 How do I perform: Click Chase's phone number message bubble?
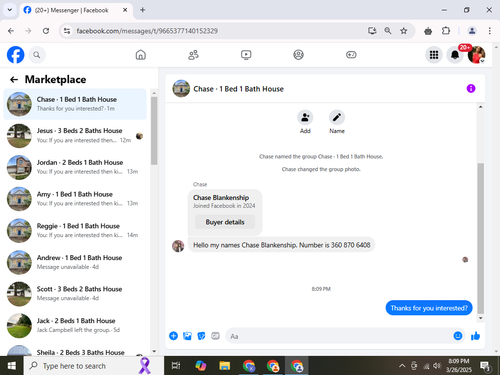coord(282,245)
